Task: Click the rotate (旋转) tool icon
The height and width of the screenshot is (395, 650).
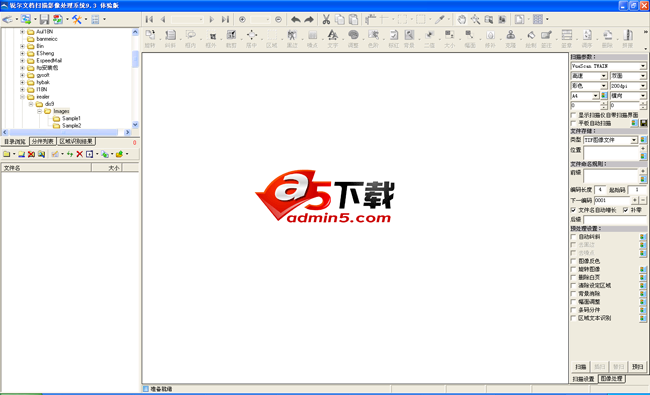Action: pos(150,36)
